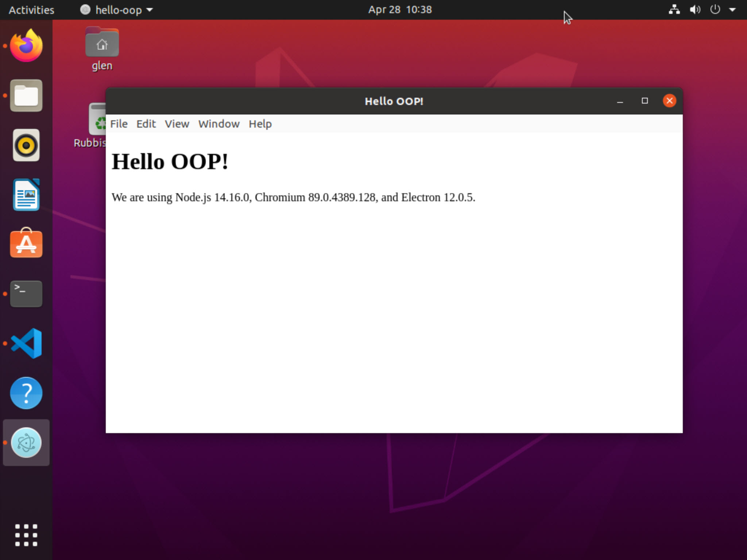Open LibreOffice Writer from the dock
This screenshot has width=747, height=560.
click(x=26, y=195)
